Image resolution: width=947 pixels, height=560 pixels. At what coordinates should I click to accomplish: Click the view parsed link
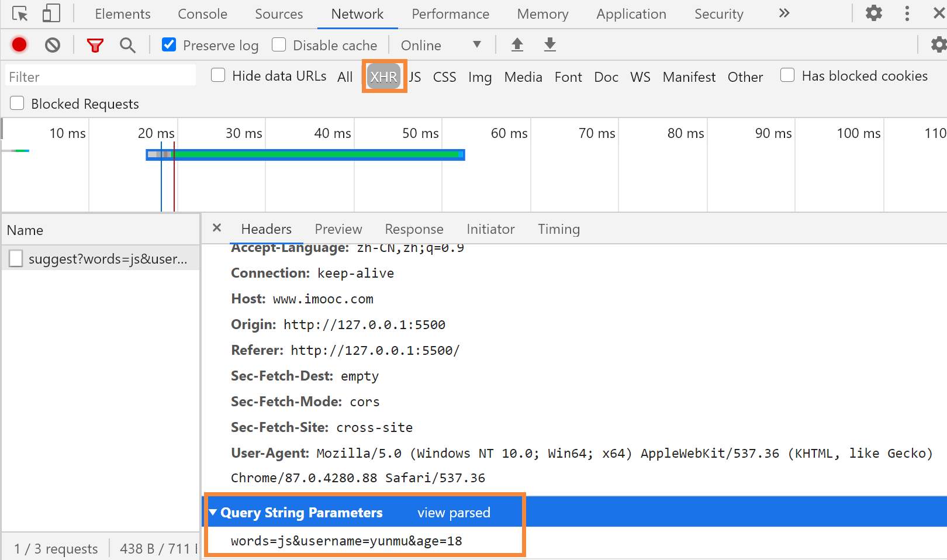454,513
